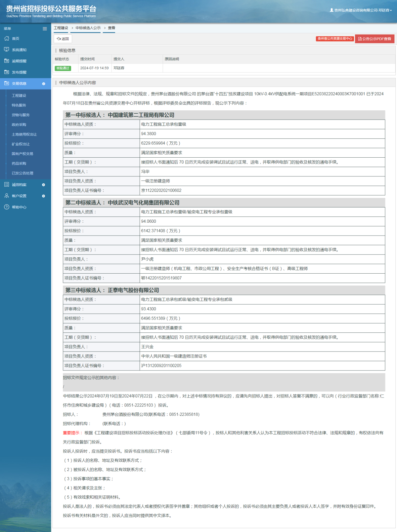The image size is (397, 532).
Task: Click heading 第二中标候选人 中铁武汉电气化局集团有限公司
Action: pyautogui.click(x=122, y=203)
